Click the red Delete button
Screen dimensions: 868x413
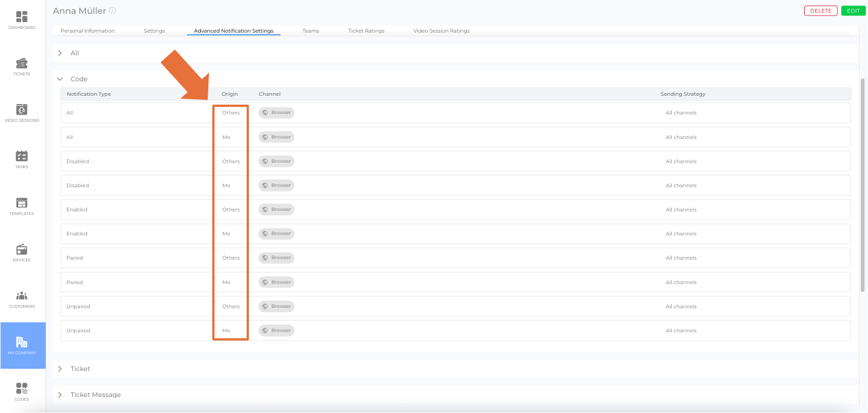point(820,11)
